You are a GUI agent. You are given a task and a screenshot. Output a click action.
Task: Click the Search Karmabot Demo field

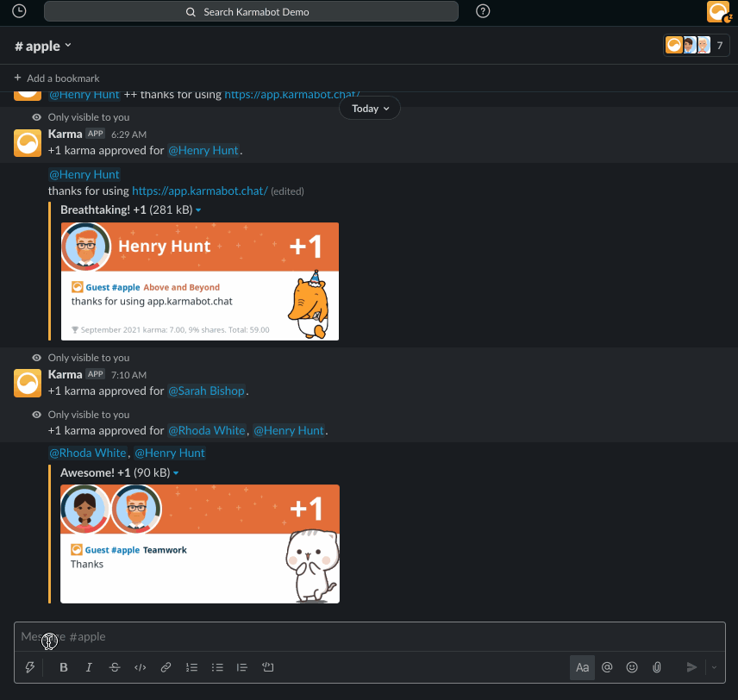pos(251,12)
